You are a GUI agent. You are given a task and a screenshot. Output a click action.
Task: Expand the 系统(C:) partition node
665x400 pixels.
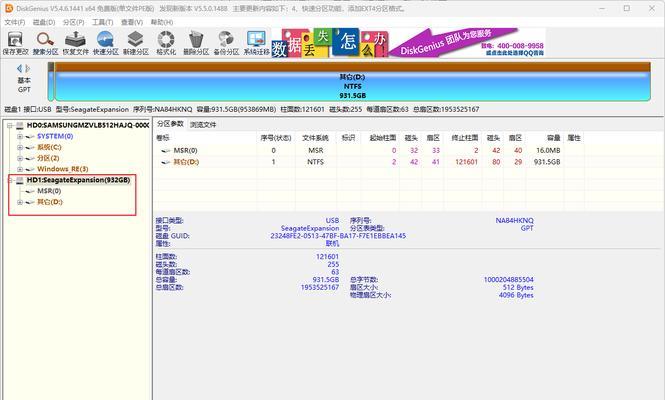pyautogui.click(x=20, y=148)
